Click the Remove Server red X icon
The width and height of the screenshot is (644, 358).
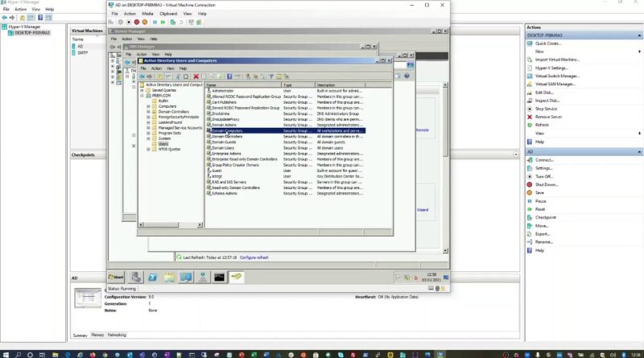pyautogui.click(x=530, y=117)
